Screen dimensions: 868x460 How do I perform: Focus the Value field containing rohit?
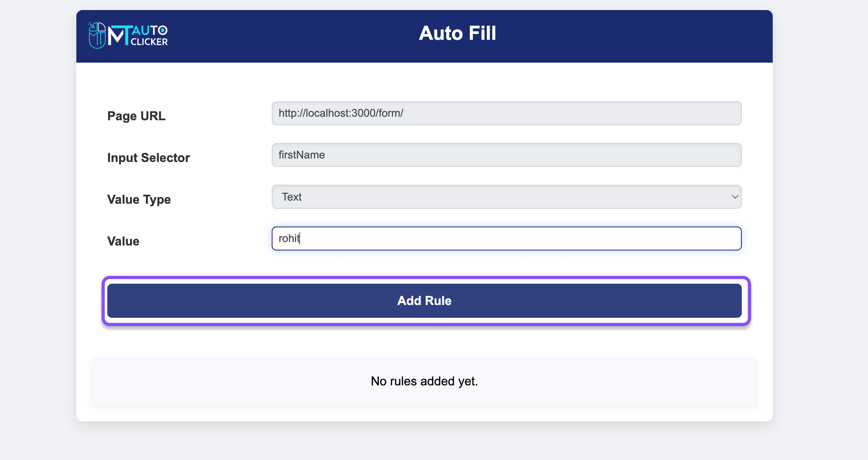[505, 239]
